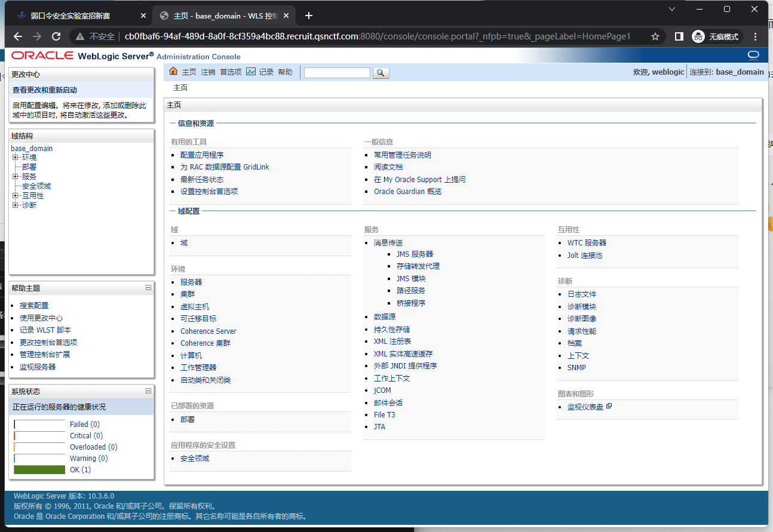The width and height of the screenshot is (773, 532).
Task: Open the 域 link under 域配置
Action: pos(184,243)
